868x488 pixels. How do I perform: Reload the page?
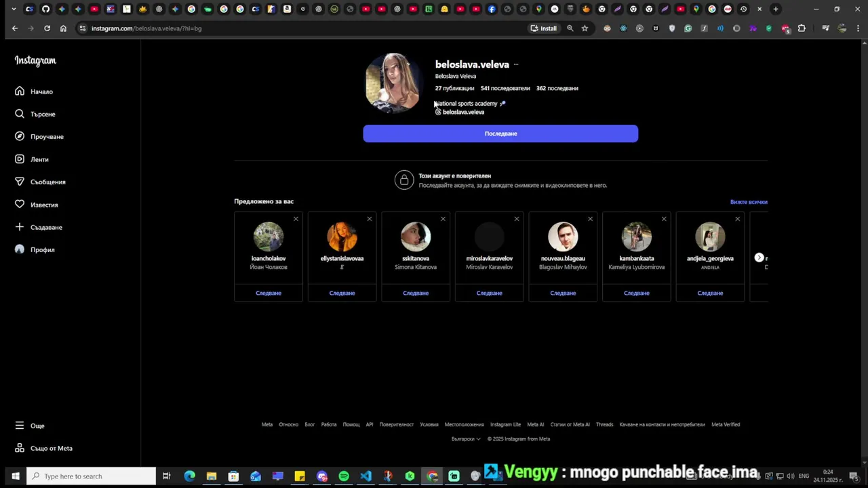(x=47, y=28)
